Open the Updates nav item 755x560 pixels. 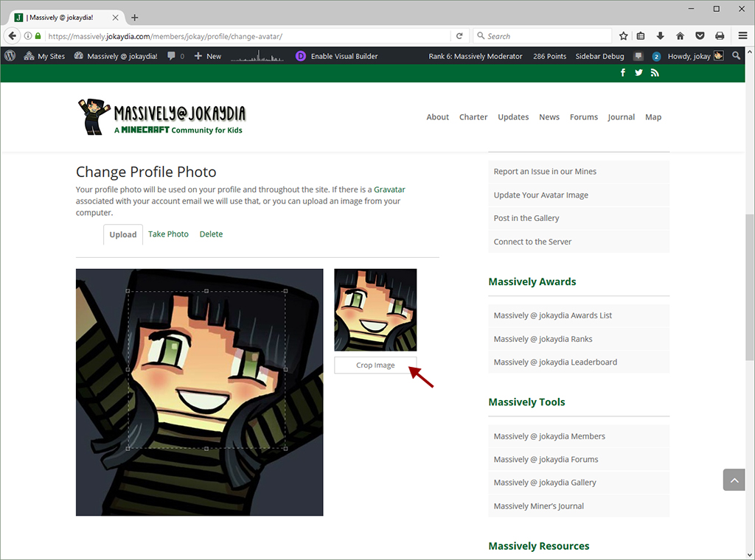tap(513, 117)
